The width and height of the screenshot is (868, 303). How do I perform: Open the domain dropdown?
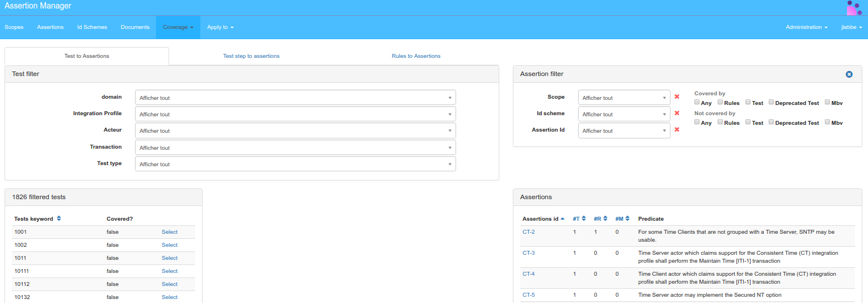coord(295,98)
